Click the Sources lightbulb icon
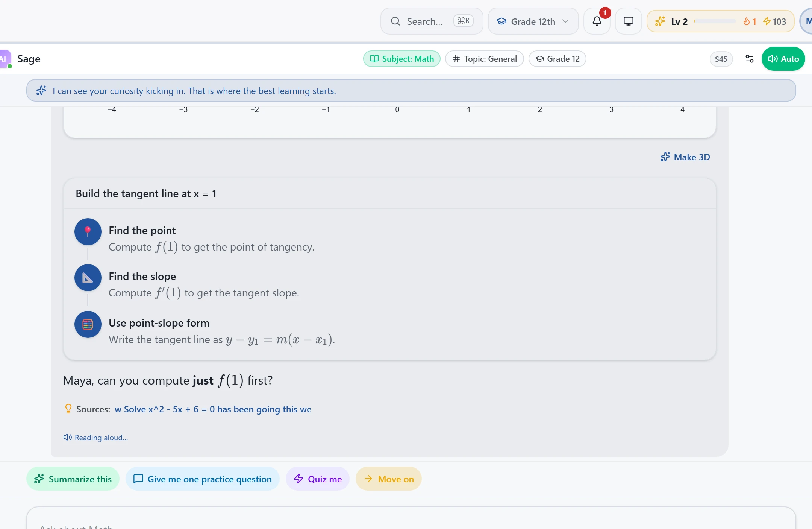 [68, 409]
